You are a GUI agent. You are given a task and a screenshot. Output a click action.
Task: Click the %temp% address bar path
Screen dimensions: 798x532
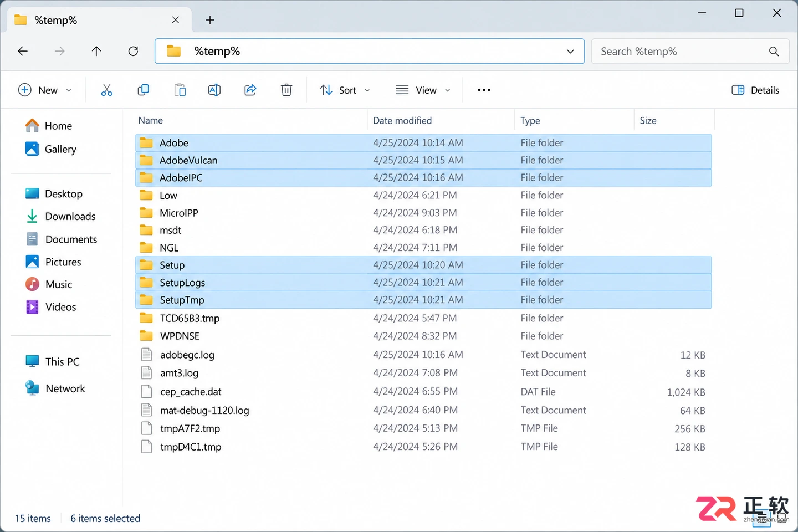(217, 52)
